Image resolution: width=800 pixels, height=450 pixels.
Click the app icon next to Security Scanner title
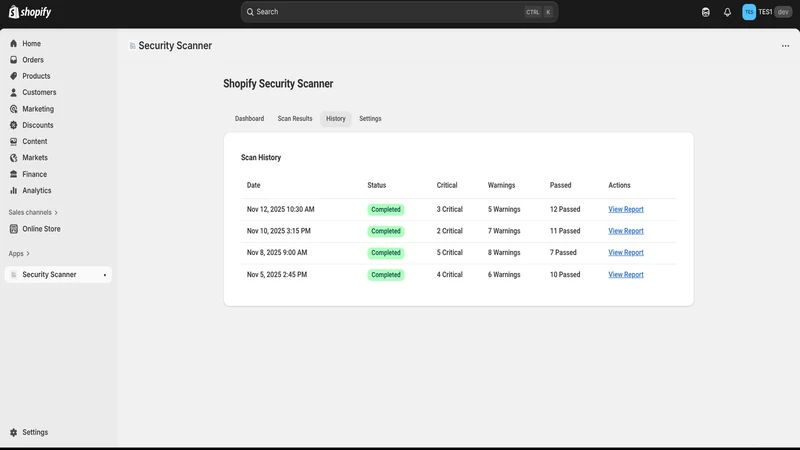pos(132,46)
